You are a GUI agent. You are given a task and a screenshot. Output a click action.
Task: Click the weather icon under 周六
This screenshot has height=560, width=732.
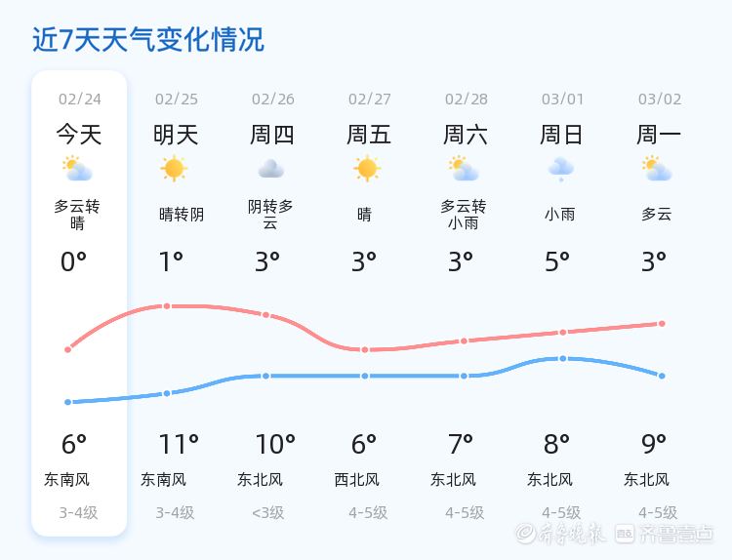click(464, 169)
